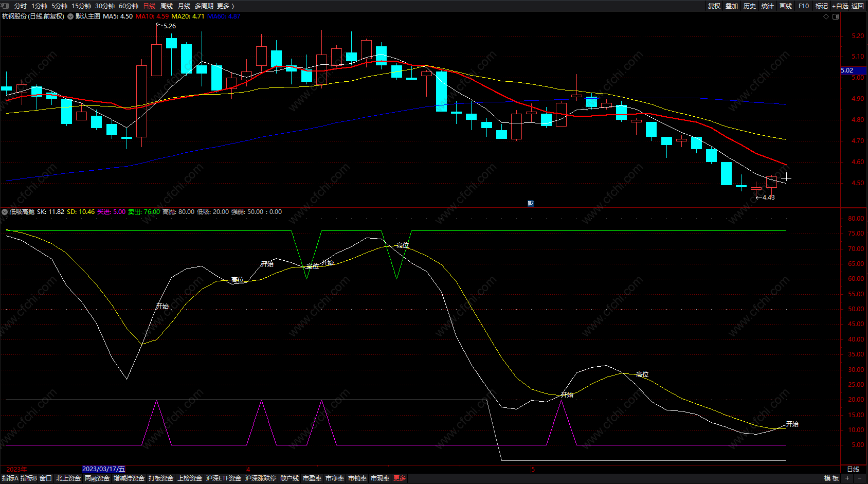Expand 更多 indicators at bottom
Viewport: 868px width, 484px height.
tap(400, 478)
